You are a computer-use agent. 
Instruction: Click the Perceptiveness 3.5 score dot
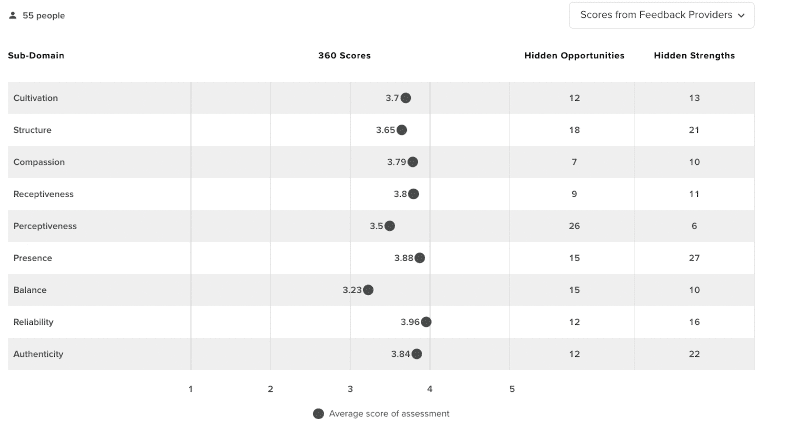(390, 226)
